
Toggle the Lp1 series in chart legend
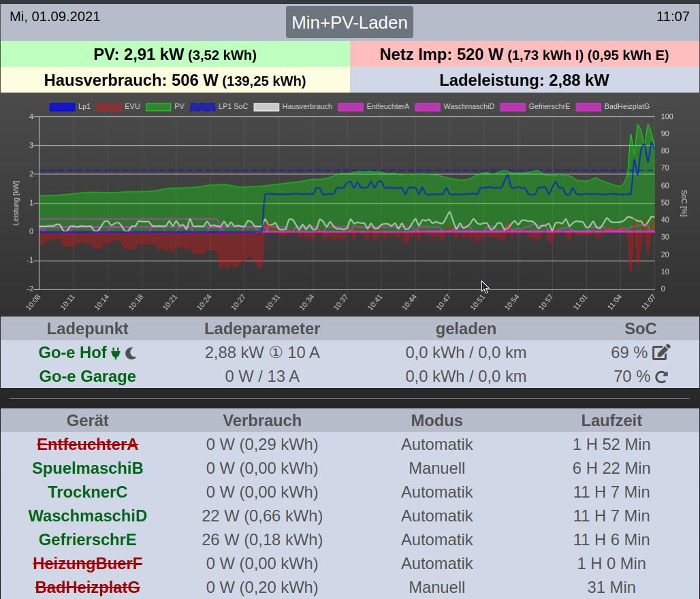click(x=69, y=107)
